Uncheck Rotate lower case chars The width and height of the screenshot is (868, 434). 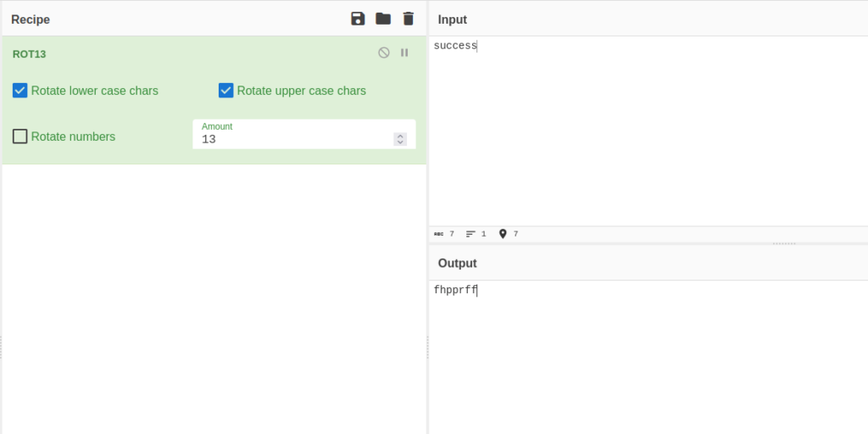[x=20, y=90]
